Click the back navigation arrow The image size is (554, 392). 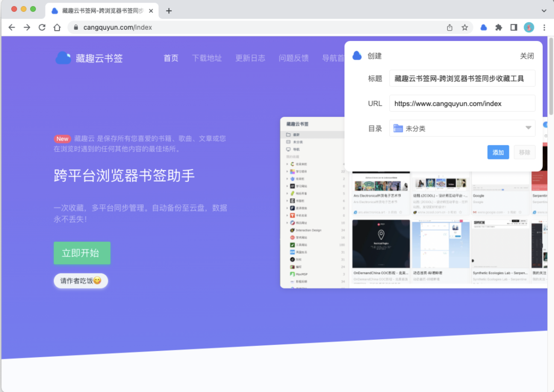pyautogui.click(x=12, y=28)
